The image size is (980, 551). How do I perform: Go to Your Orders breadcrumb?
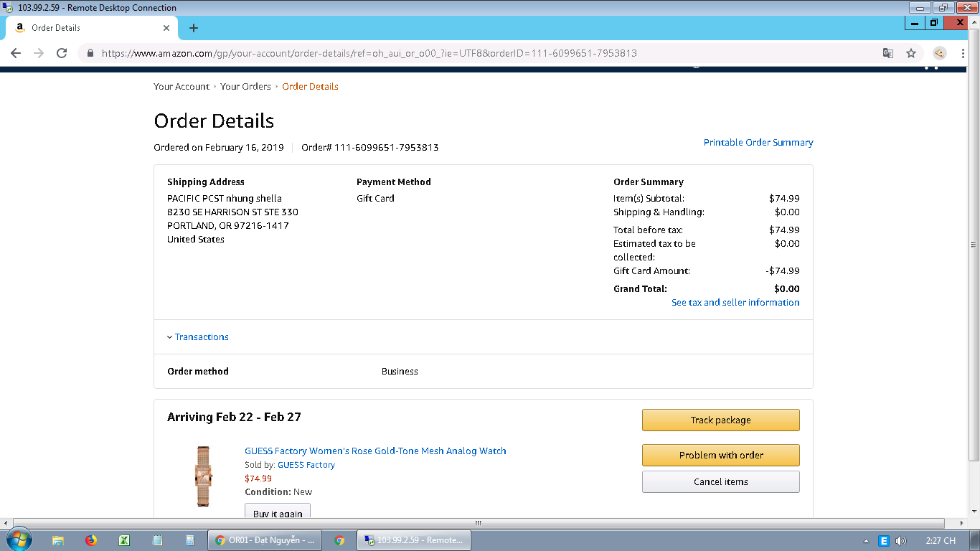(x=245, y=87)
